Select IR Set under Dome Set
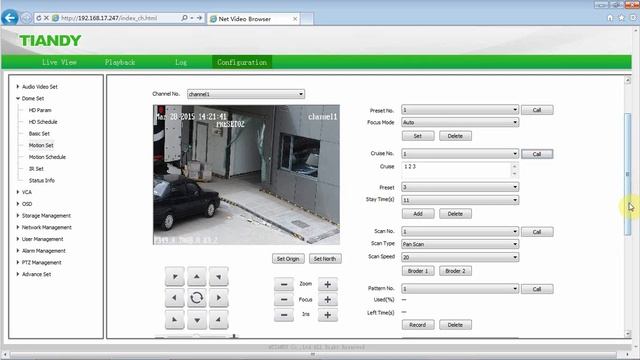Image resolution: width=640 pixels, height=360 pixels. tap(36, 169)
